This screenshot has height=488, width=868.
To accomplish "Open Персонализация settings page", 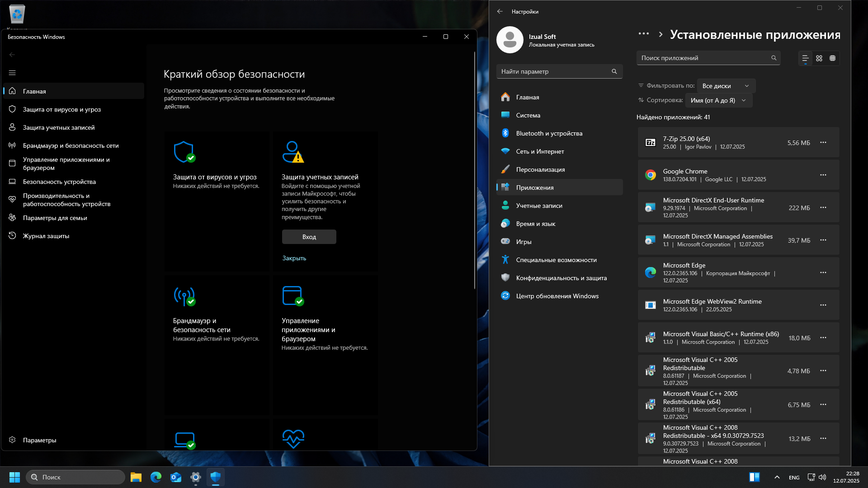I will click(x=559, y=169).
